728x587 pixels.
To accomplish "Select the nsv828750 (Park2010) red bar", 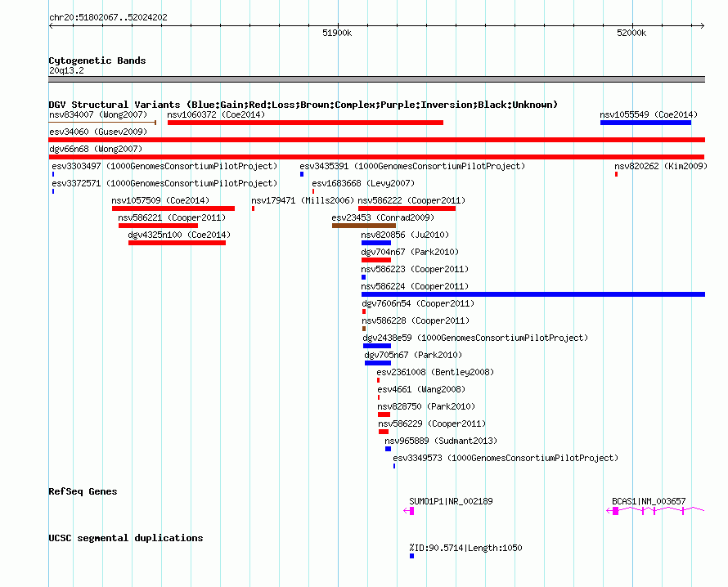I will [384, 414].
